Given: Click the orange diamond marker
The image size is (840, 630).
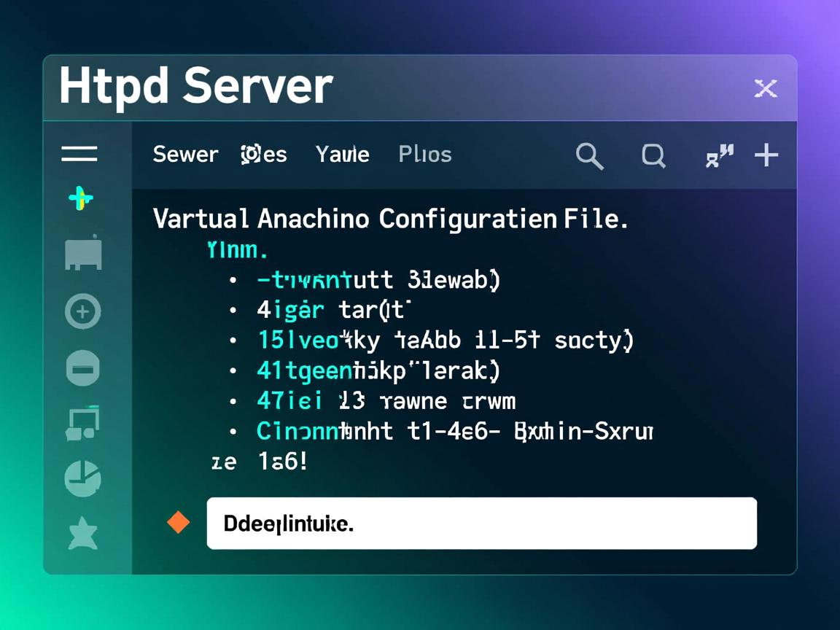Looking at the screenshot, I should pyautogui.click(x=179, y=522).
